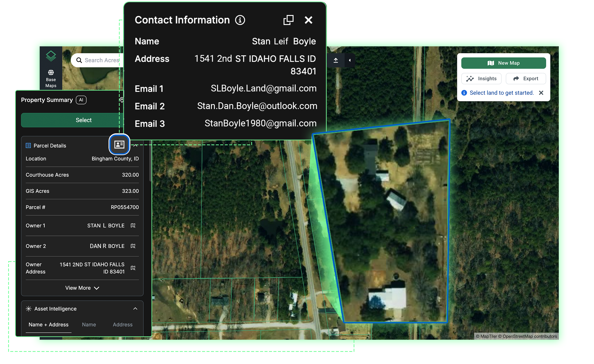Collapse panel with left triangle arrow

(350, 60)
